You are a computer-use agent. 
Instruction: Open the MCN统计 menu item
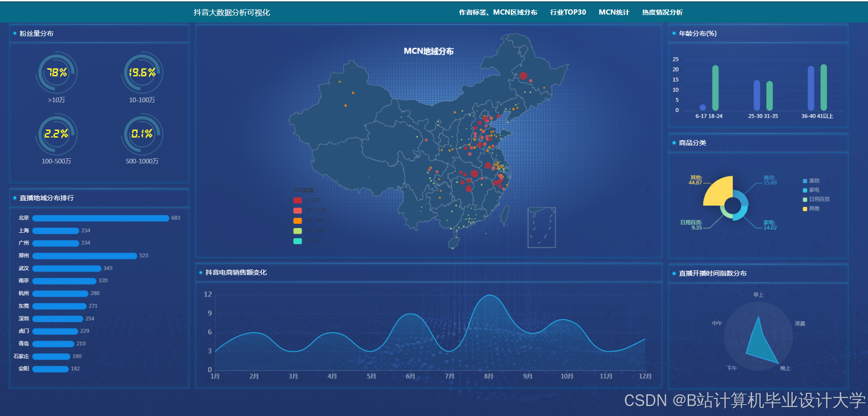click(614, 12)
